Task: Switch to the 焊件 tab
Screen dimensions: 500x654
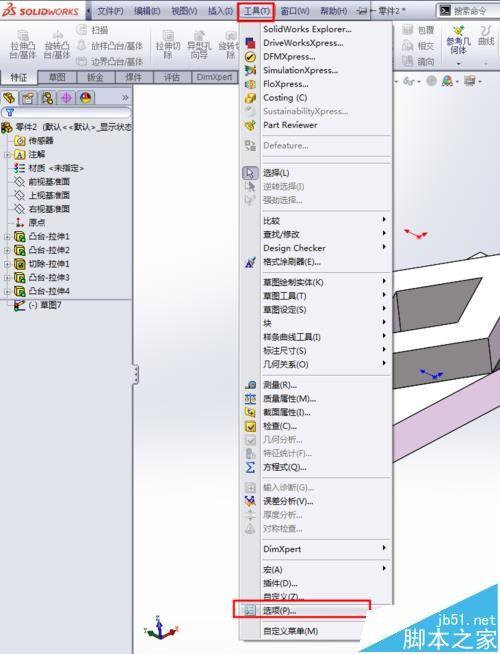Action: tap(134, 78)
